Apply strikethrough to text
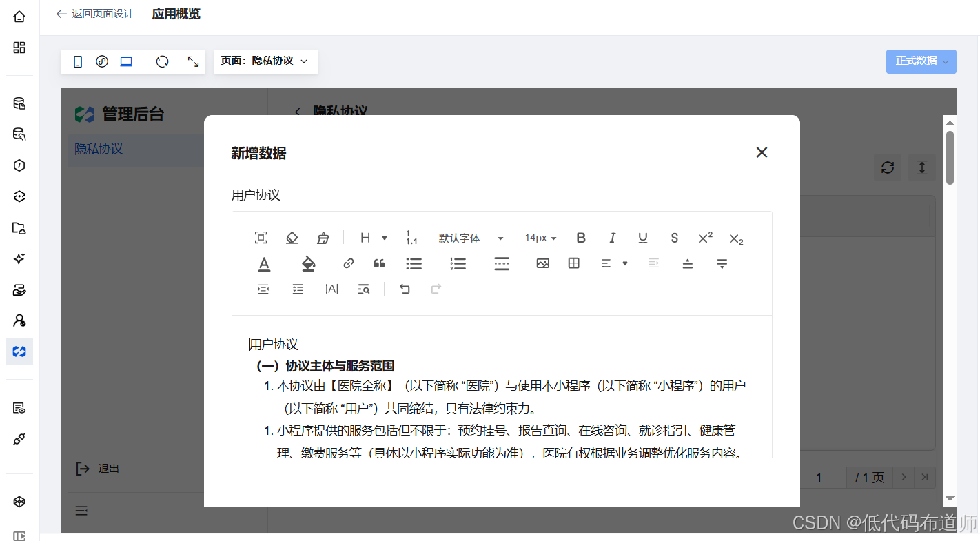980x541 pixels. 674,238
